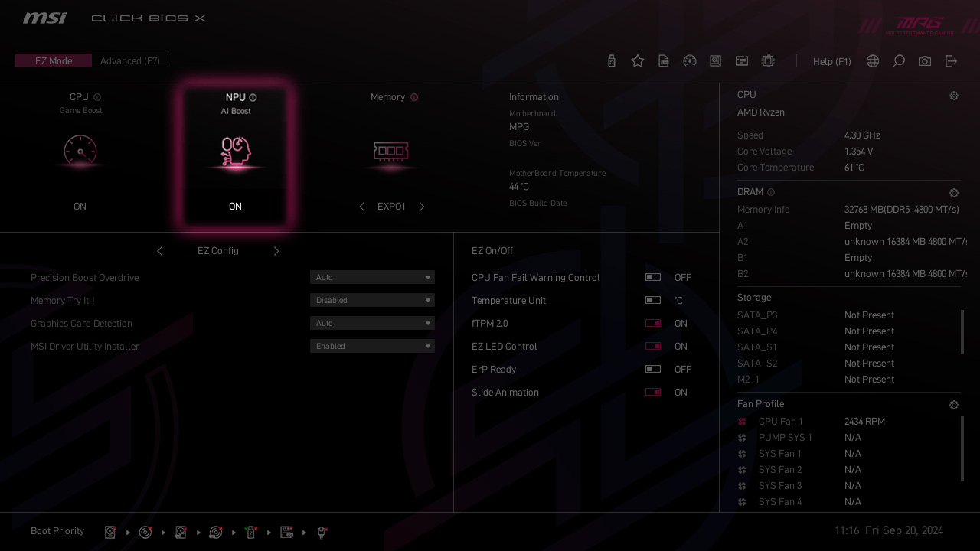Screen dimensions: 980x551
Task: Open Fan Profile settings gear
Action: coord(954,405)
